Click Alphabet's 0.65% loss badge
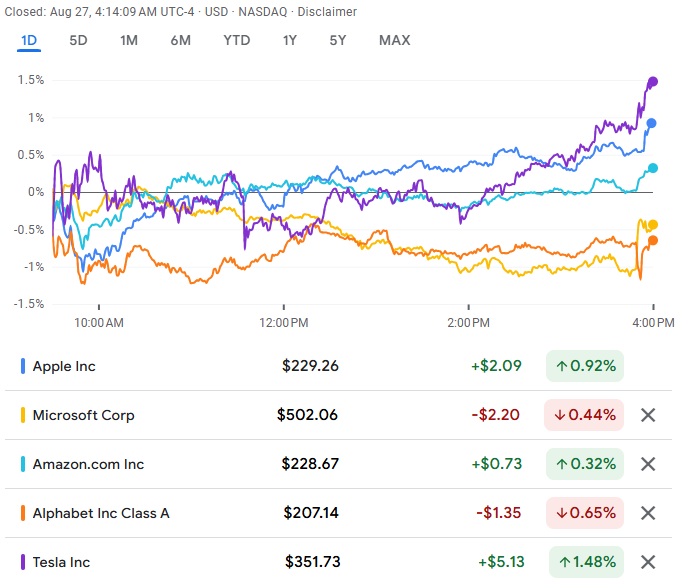The image size is (691, 584). coord(585,513)
